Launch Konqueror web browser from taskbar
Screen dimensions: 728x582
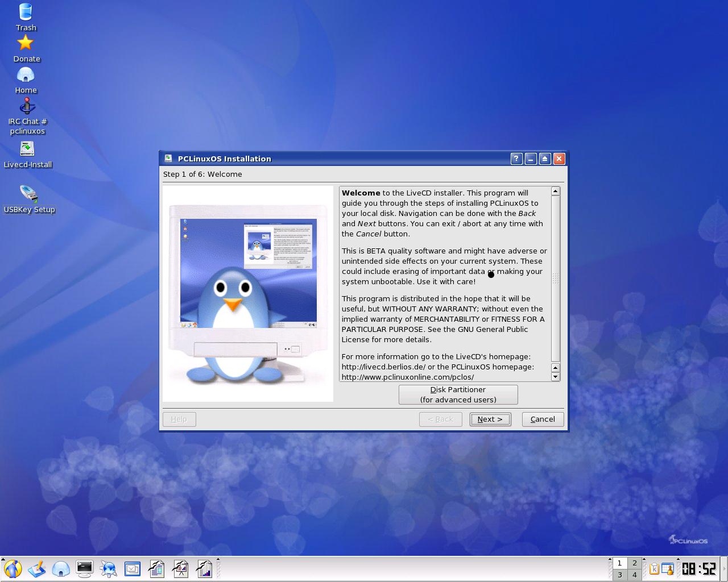point(109,569)
